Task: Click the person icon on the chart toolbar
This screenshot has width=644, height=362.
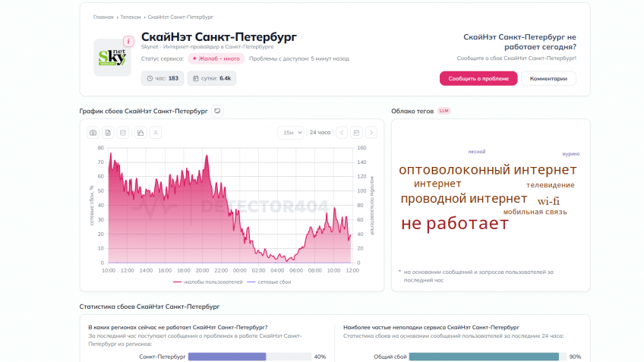Action: pos(155,133)
